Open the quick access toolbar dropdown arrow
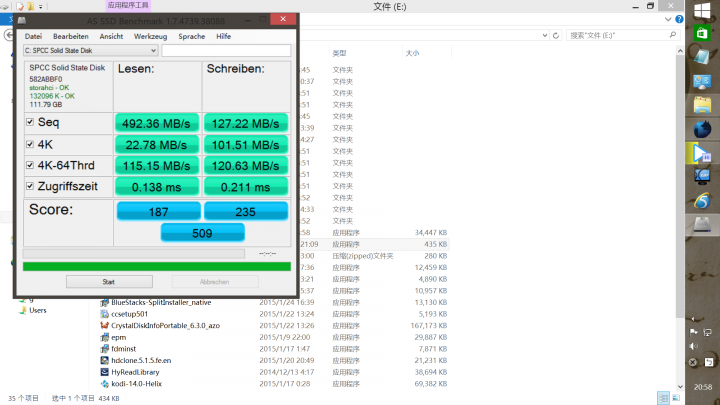This screenshot has height=405, width=720. tap(41, 6)
